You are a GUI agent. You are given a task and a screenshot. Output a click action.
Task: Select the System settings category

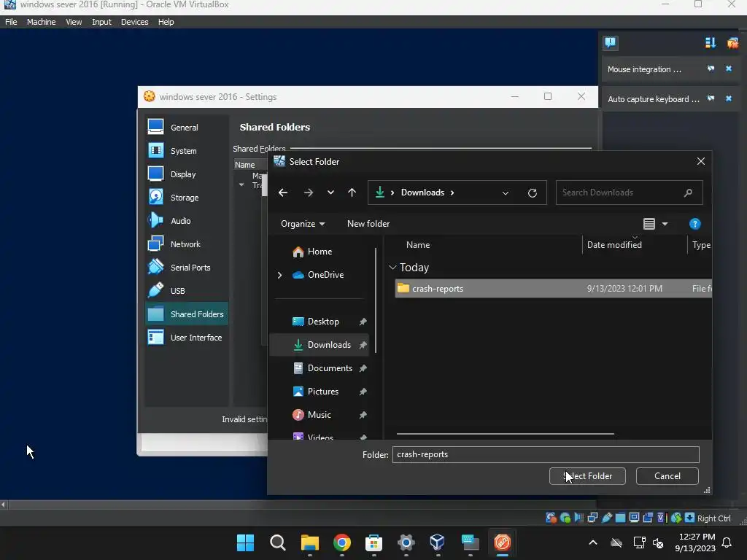click(187, 150)
